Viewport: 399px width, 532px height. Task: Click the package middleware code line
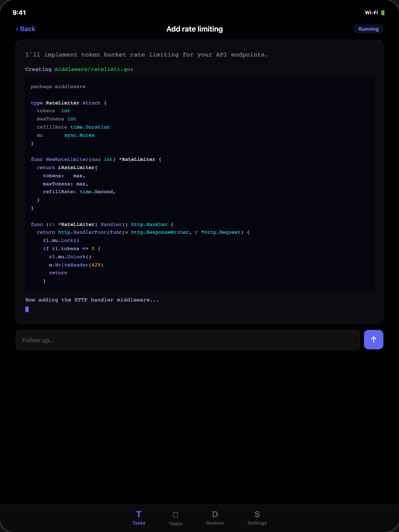pos(58,87)
